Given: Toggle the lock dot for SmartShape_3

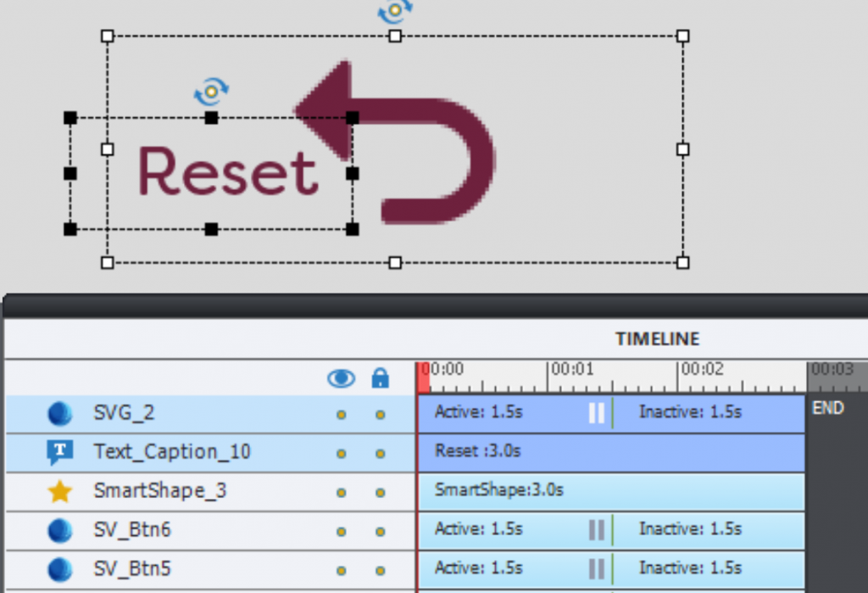Looking at the screenshot, I should coord(380,491).
